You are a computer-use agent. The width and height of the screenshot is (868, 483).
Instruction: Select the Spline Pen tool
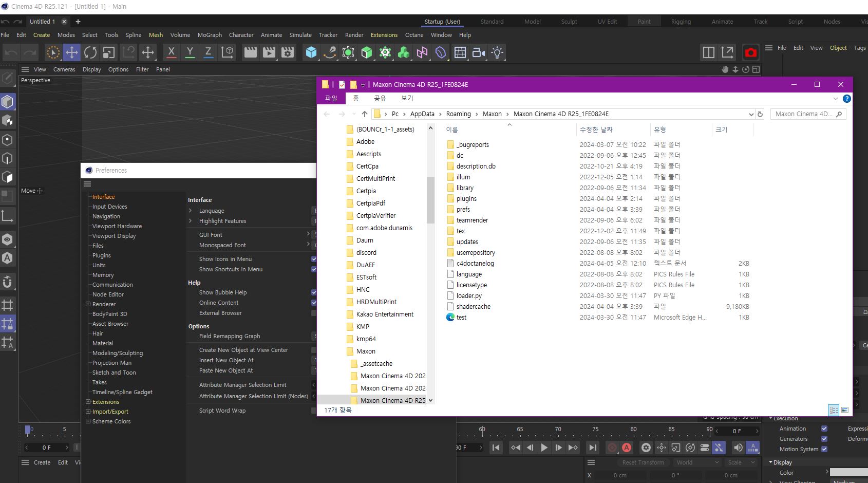[x=329, y=52]
